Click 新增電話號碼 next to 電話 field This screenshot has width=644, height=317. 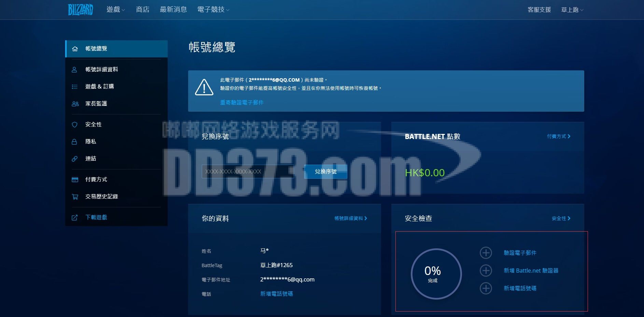coord(277,294)
